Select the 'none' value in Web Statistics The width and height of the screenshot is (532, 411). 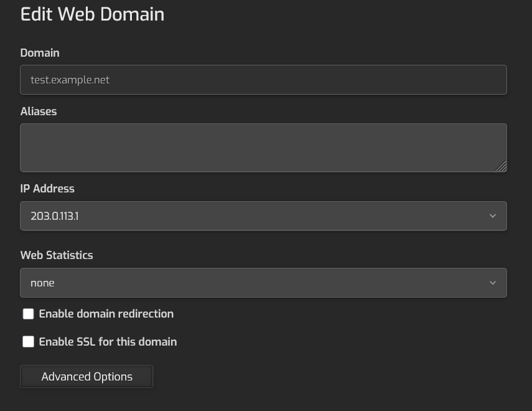(x=42, y=283)
